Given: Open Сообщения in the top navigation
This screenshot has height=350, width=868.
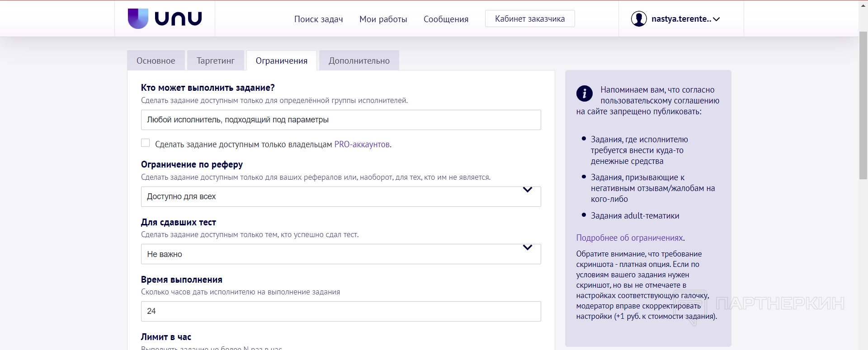Looking at the screenshot, I should click(x=446, y=19).
